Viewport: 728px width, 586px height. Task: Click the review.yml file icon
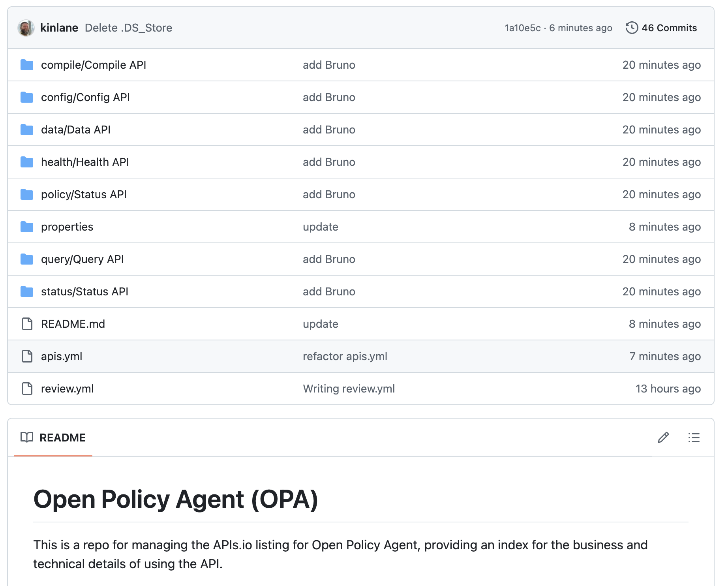click(27, 389)
